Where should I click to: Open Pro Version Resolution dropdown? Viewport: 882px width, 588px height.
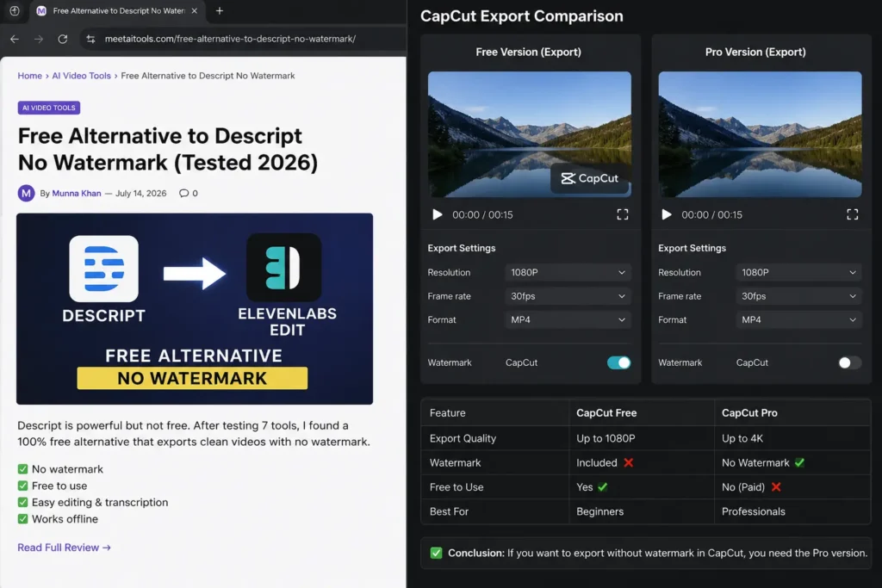(x=798, y=273)
